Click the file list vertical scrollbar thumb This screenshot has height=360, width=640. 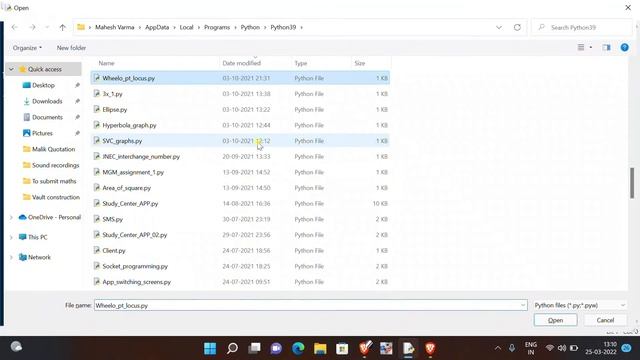(x=632, y=183)
